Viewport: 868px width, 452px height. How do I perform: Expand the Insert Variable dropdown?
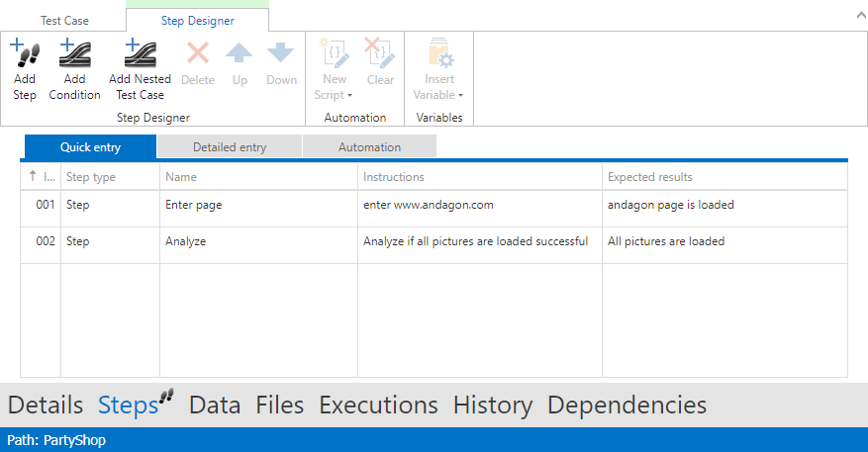click(x=438, y=87)
